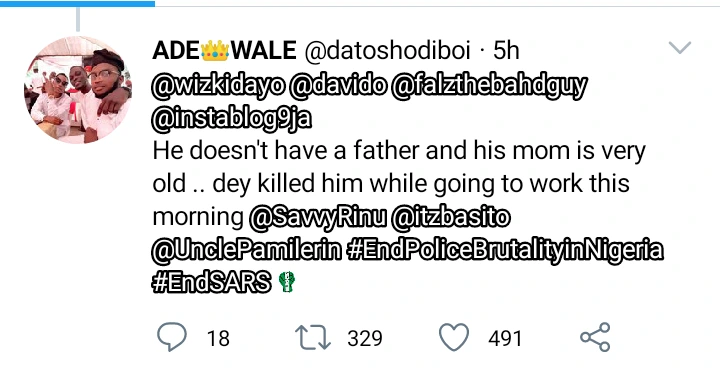Click the tweet body text to open it
Image resolution: width=720 pixels, height=375 pixels.
(399, 184)
